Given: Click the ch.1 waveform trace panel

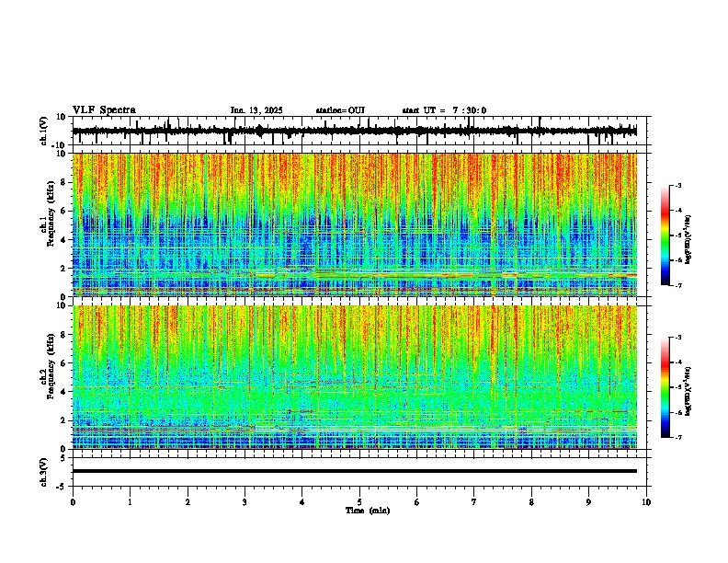Looking at the screenshot, I should point(359,131).
